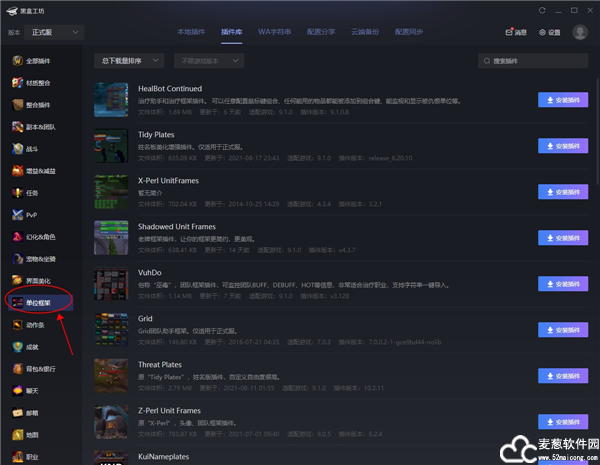Open the Tidy Plates thumbnail
Screen dimensions: 600x465
[x=111, y=146]
